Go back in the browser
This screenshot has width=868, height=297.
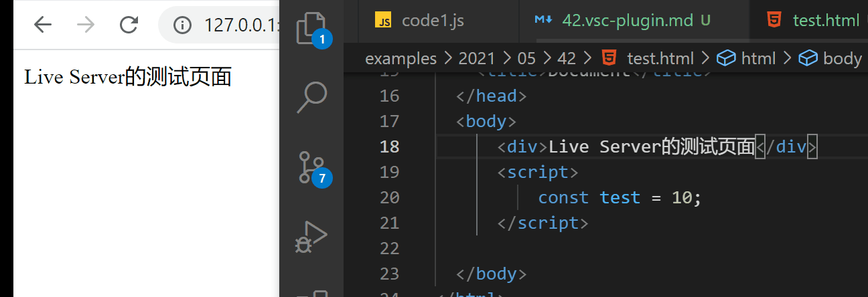(x=43, y=25)
